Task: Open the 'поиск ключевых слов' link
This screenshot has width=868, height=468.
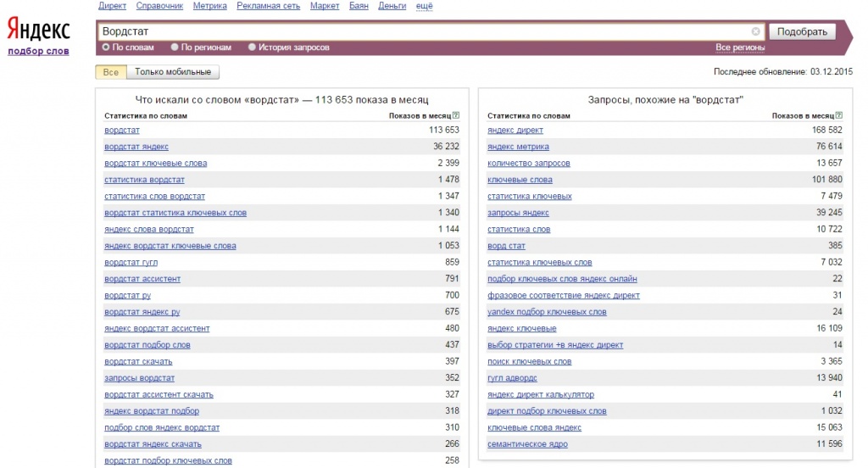Action: coord(529,362)
